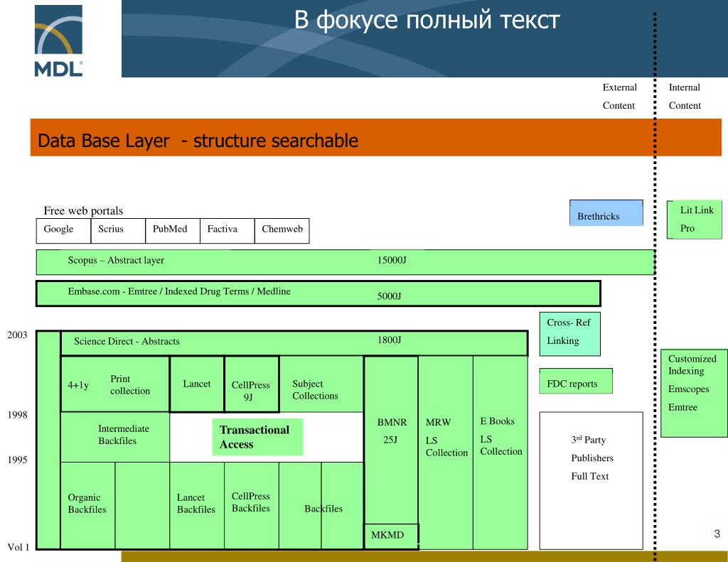Click the '2003' year marker

(17, 335)
